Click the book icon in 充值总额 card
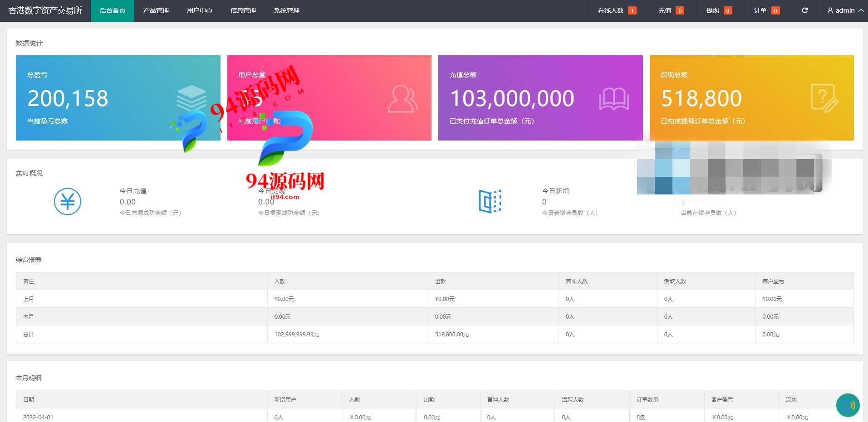Image resolution: width=868 pixels, height=422 pixels. pos(614,99)
